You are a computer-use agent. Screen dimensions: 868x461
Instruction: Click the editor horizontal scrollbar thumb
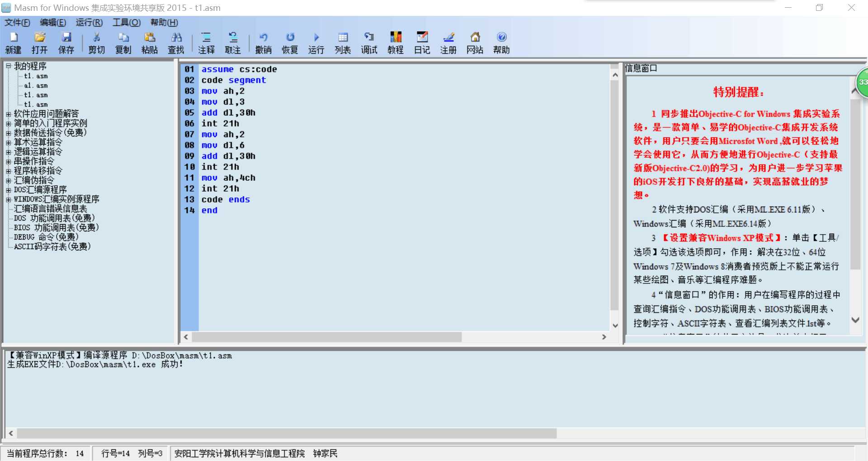point(326,337)
